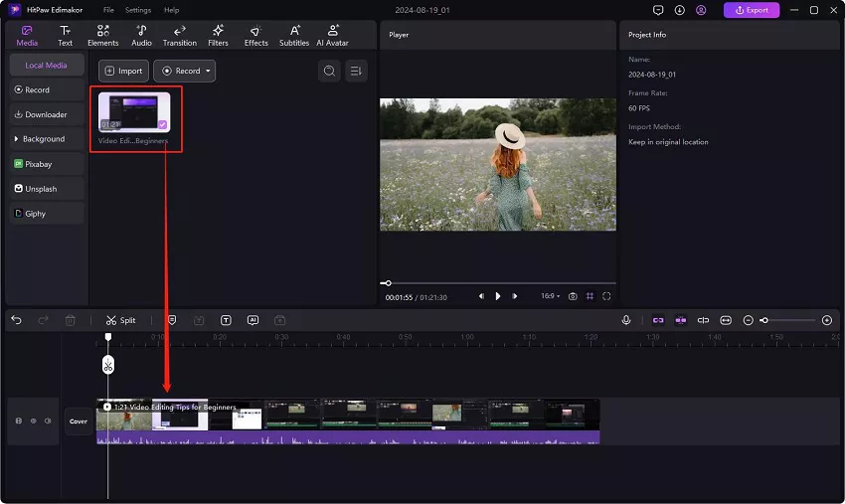Open Giphy stock media
Screen dimensions: 845x504
pyautogui.click(x=47, y=214)
